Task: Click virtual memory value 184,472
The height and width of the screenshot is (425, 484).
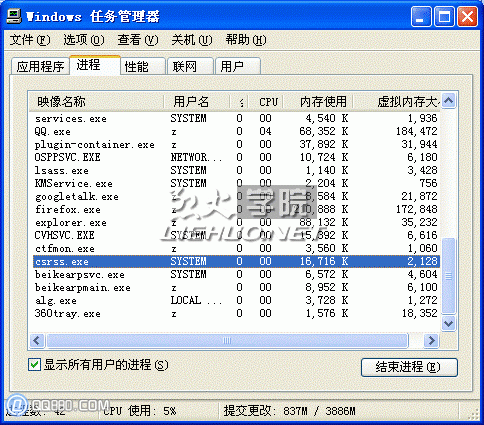Action: point(416,131)
